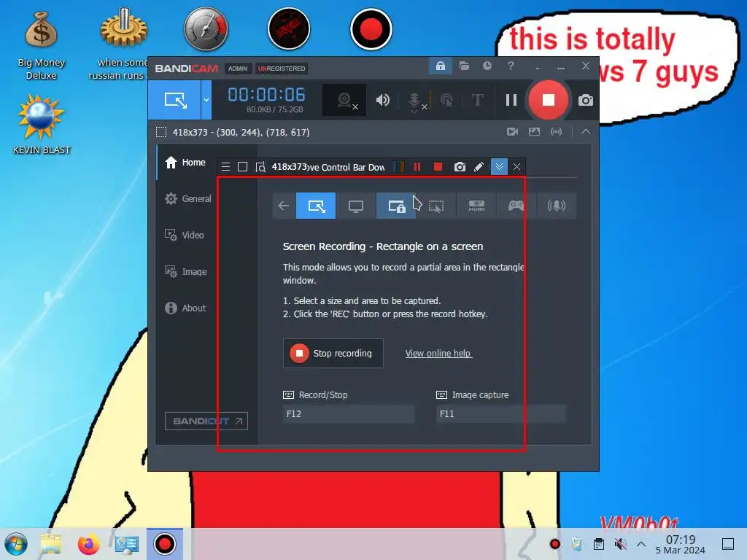The width and height of the screenshot is (747, 560).
Task: Move control bar down with double chevron
Action: tap(499, 167)
